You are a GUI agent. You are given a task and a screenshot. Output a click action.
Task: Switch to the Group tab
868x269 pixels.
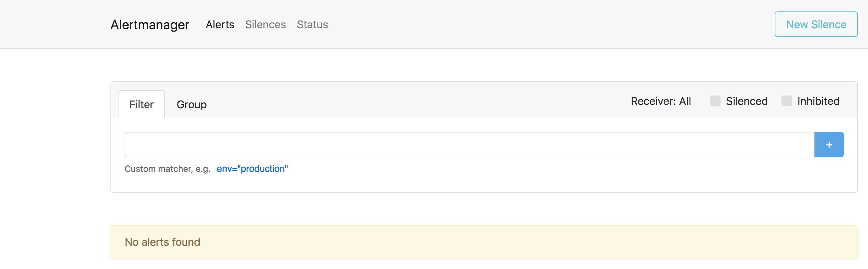[191, 105]
